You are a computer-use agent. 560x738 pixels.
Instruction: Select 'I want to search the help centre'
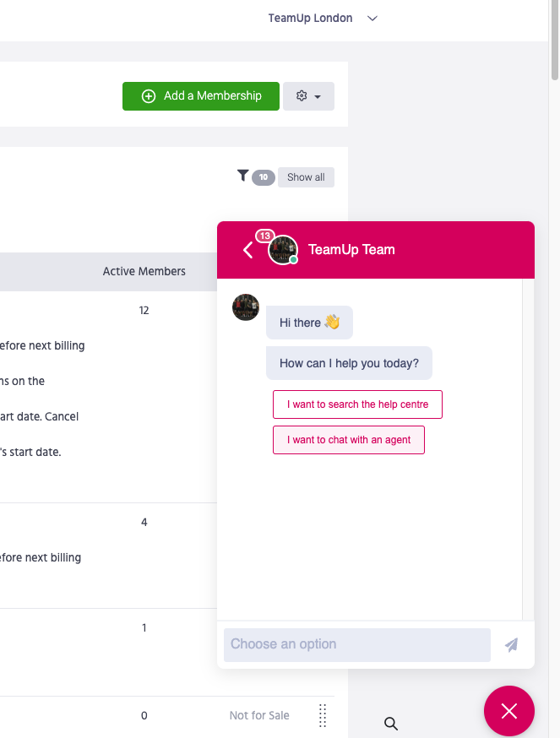point(357,404)
